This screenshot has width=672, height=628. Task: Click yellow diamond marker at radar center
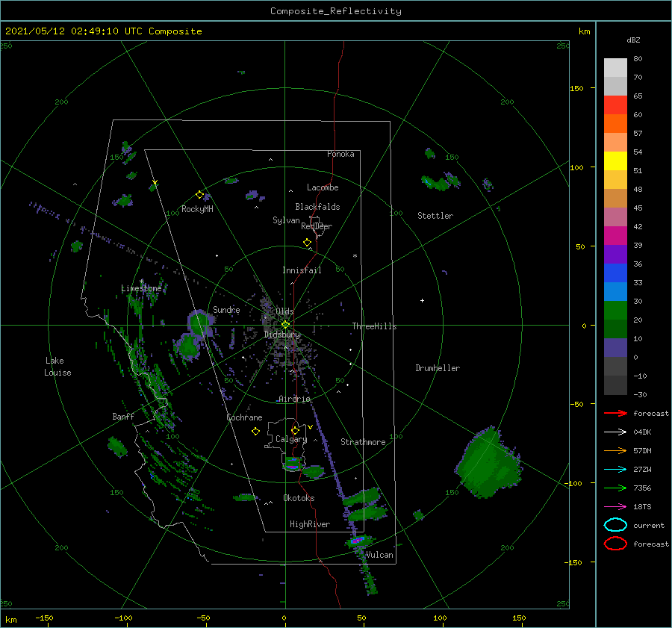pyautogui.click(x=285, y=325)
